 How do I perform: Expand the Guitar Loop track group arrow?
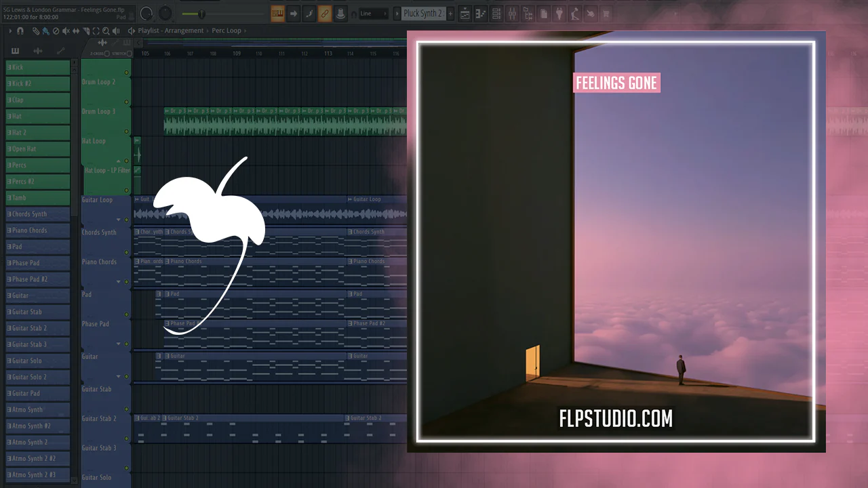click(119, 220)
